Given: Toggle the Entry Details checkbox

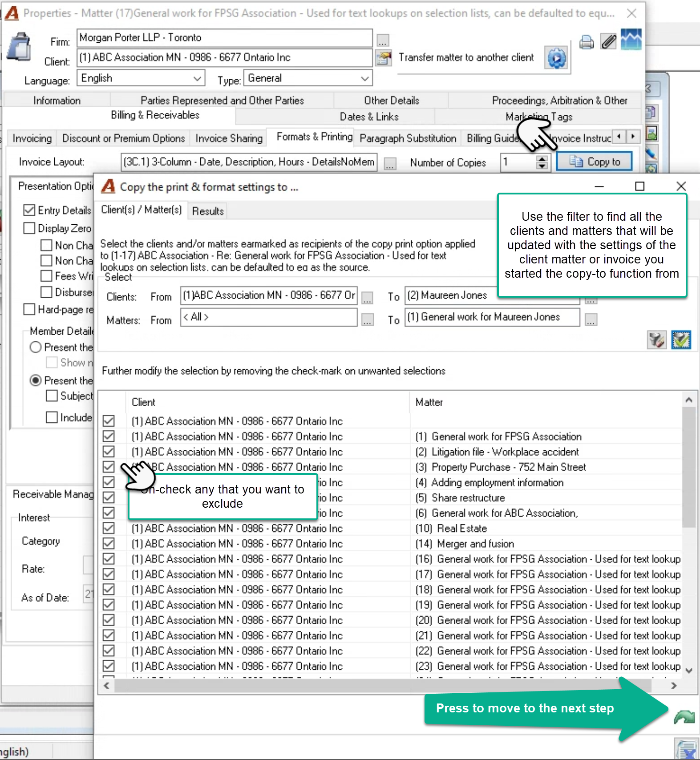Looking at the screenshot, I should pos(29,210).
